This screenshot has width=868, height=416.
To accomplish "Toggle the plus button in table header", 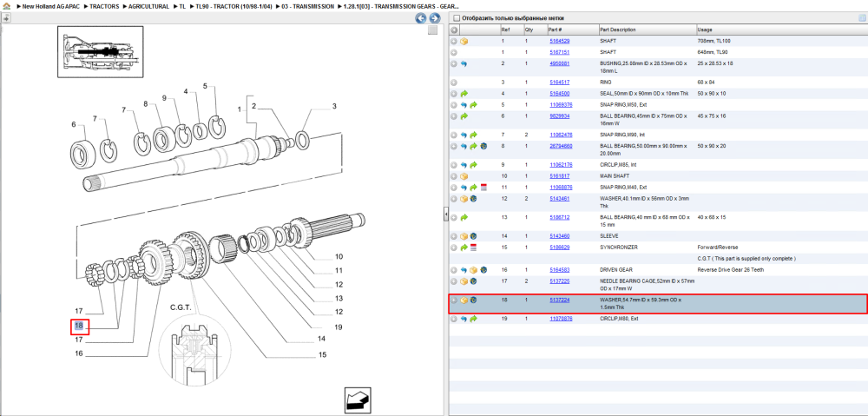I will [x=453, y=30].
